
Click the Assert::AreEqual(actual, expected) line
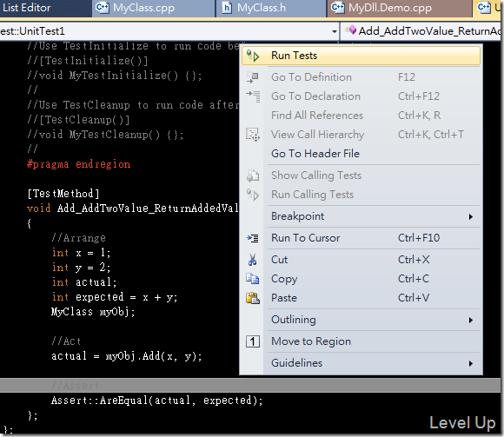(x=157, y=401)
